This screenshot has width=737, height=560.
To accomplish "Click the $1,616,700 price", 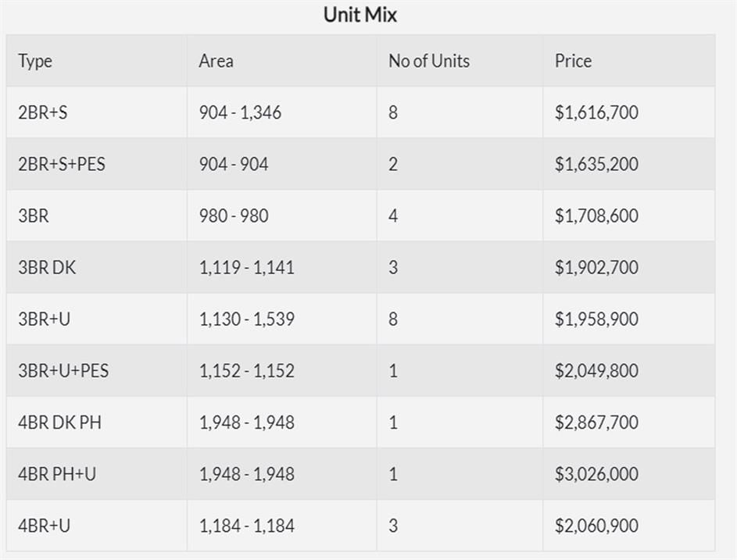I will click(596, 112).
